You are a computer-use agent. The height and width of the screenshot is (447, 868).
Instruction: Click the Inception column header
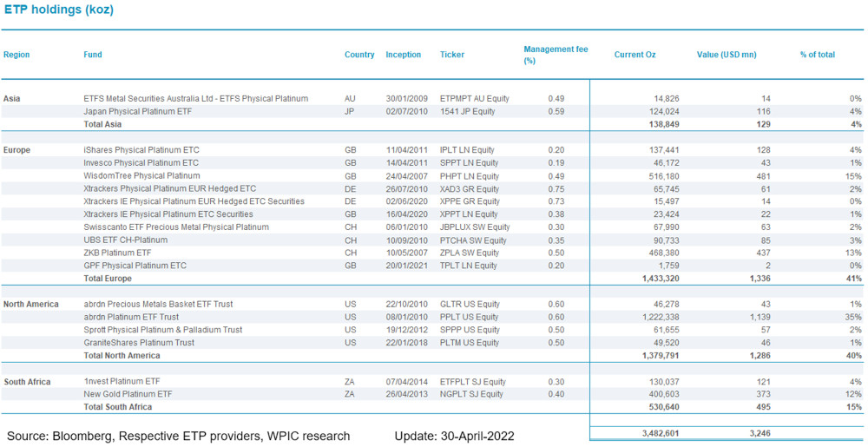[x=403, y=55]
